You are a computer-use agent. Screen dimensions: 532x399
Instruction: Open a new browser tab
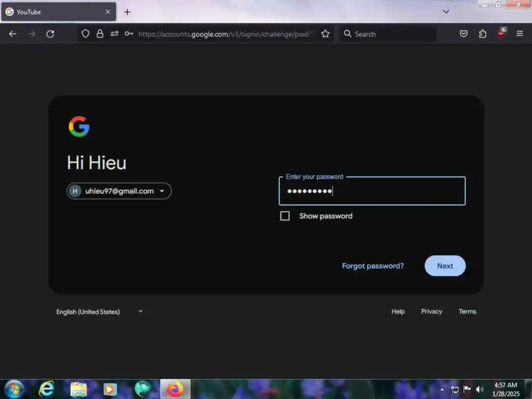click(127, 12)
